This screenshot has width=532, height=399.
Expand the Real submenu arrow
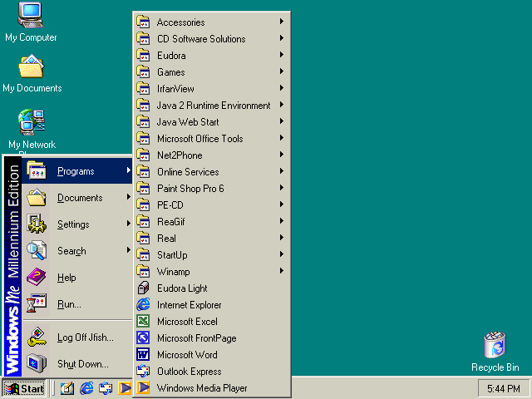coord(282,238)
